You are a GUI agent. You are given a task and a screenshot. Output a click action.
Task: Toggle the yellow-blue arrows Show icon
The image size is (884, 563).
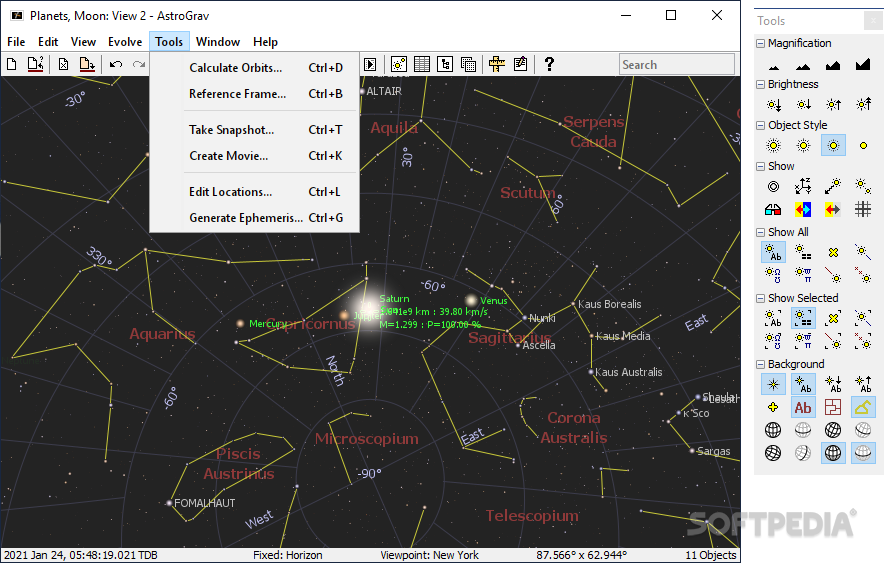tap(803, 210)
